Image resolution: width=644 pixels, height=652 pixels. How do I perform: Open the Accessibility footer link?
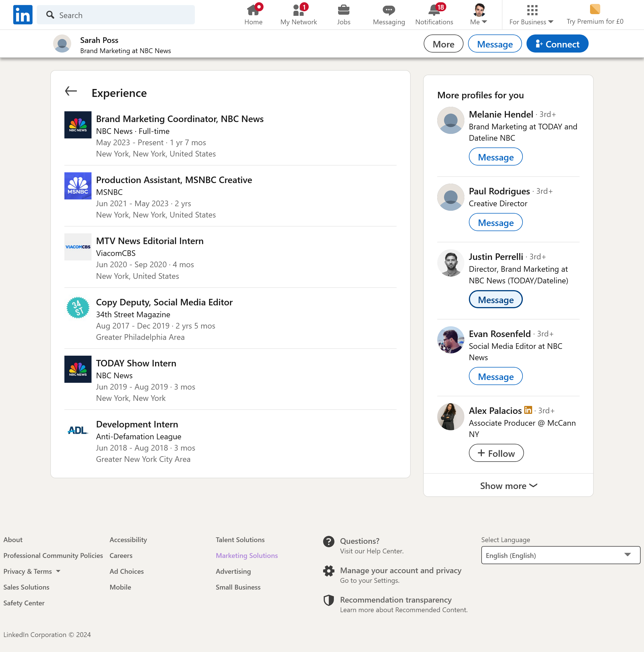[128, 540]
